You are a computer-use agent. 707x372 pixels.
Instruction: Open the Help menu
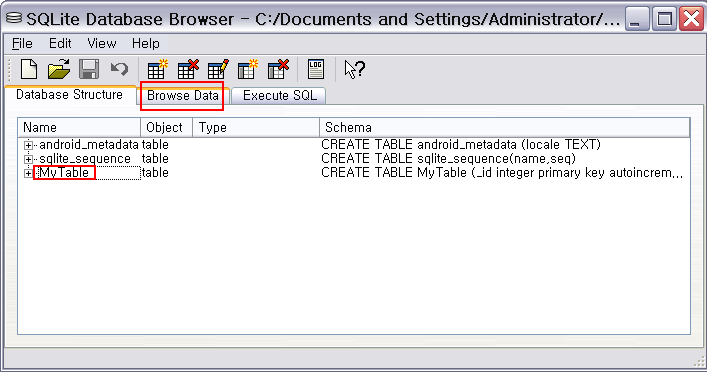coord(146,43)
